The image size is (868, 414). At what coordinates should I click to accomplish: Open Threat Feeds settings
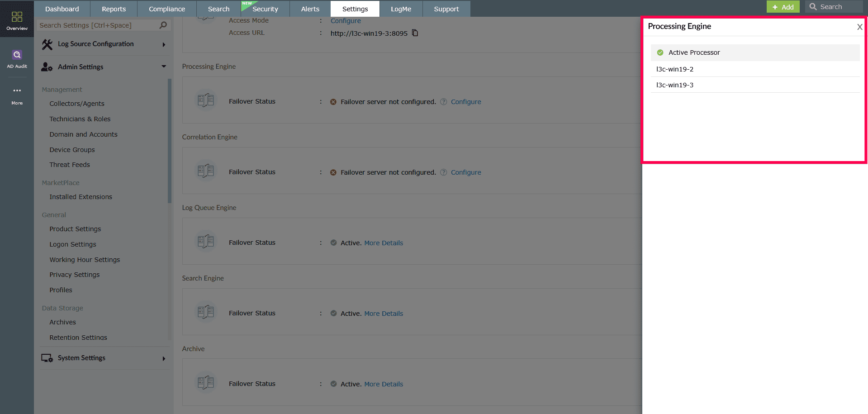pos(70,165)
